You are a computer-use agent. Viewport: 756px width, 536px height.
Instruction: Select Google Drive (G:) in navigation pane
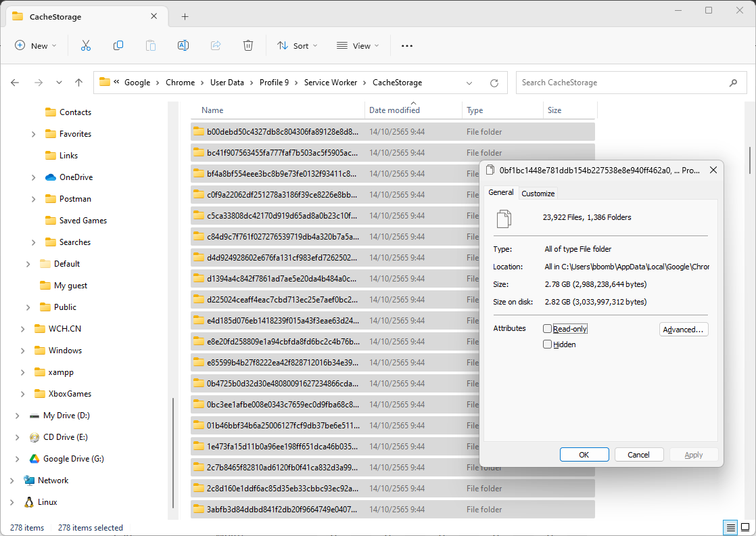pyautogui.click(x=73, y=459)
